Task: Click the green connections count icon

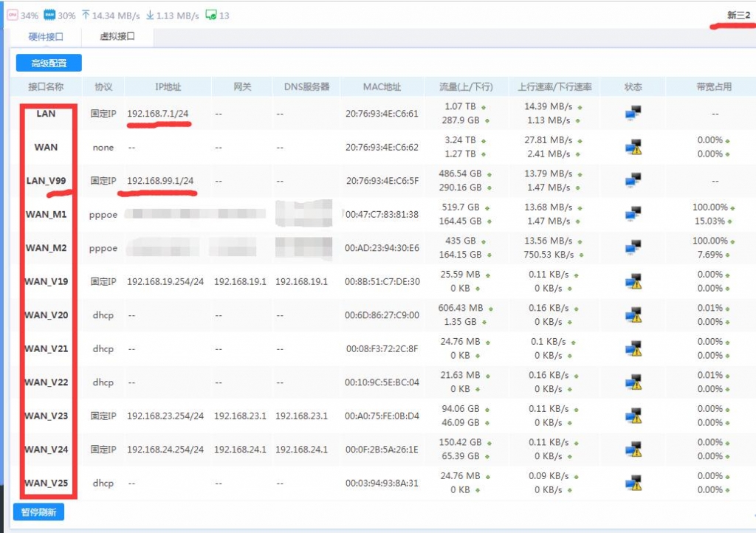Action: point(211,15)
